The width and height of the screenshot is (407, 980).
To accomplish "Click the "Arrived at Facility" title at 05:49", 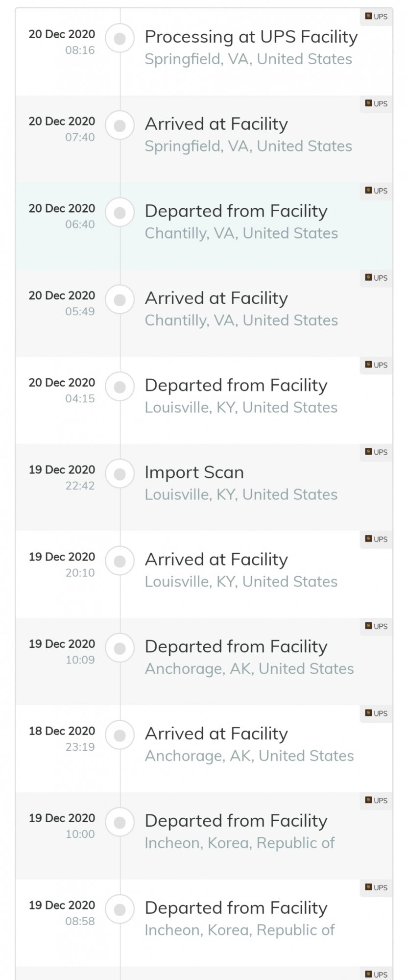I will click(216, 298).
